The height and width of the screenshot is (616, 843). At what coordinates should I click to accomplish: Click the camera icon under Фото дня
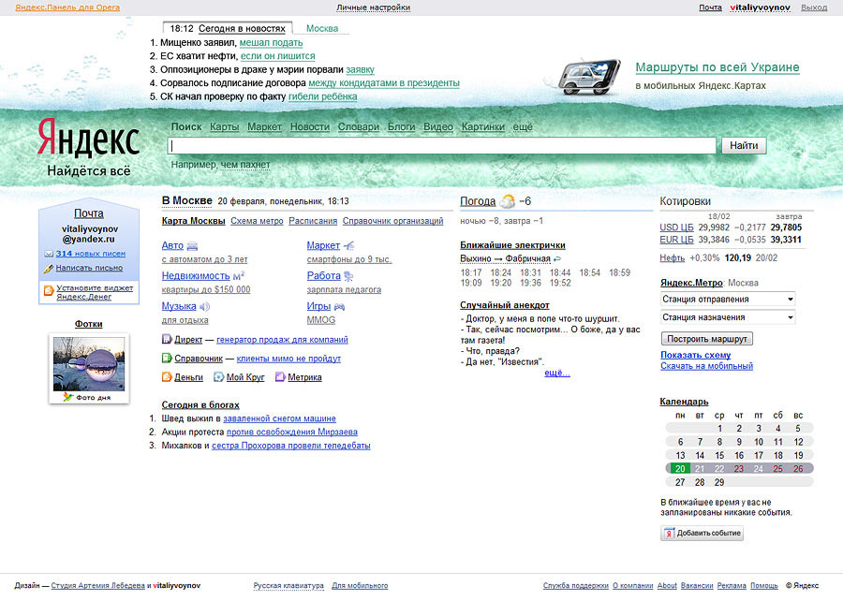[x=67, y=397]
